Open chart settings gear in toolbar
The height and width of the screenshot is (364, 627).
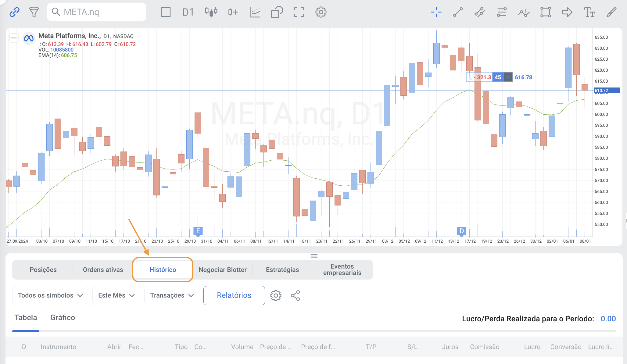tap(321, 12)
